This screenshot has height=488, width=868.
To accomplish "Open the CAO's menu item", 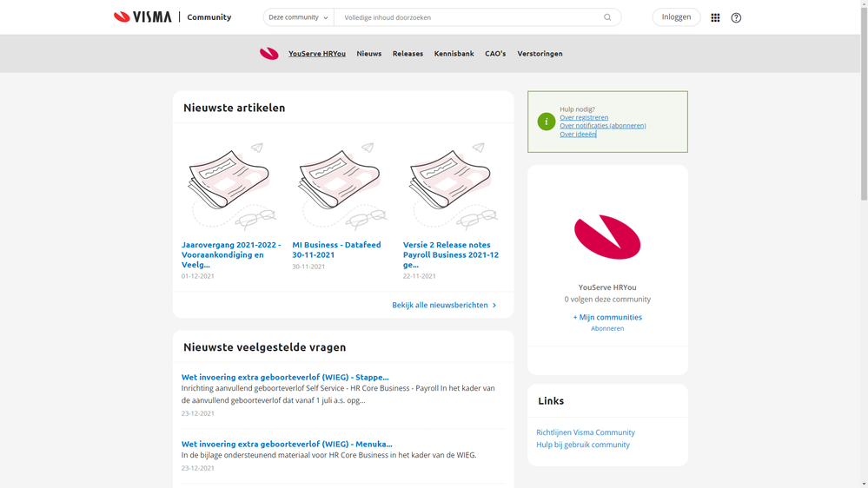I will [x=495, y=54].
